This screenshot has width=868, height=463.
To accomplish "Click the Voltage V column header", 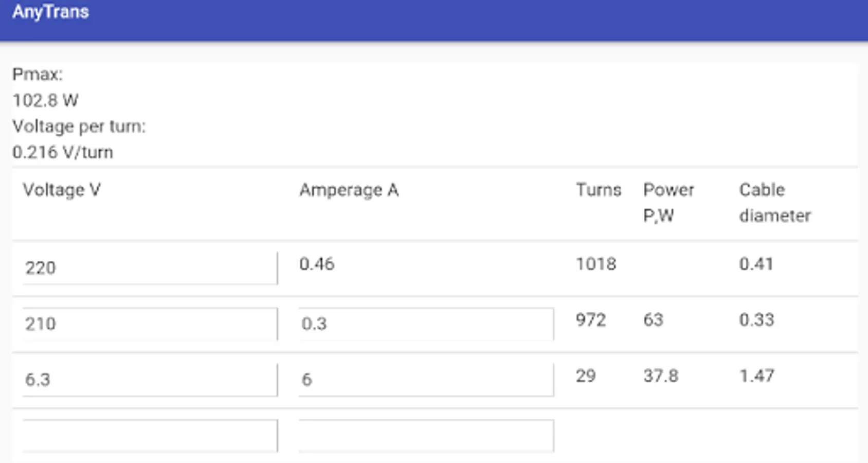I will [62, 190].
